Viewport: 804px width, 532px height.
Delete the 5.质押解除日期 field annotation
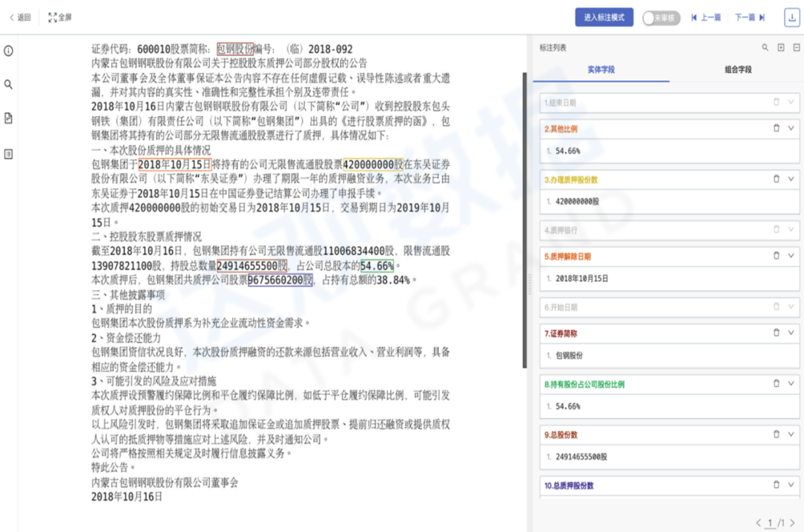click(776, 256)
